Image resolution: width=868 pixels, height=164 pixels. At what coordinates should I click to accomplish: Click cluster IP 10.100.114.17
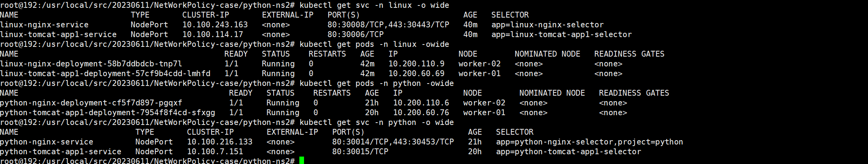click(x=212, y=34)
